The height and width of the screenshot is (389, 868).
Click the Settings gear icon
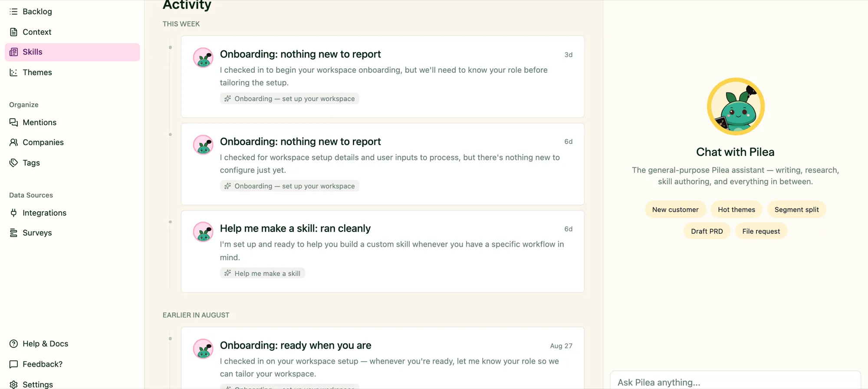13,384
